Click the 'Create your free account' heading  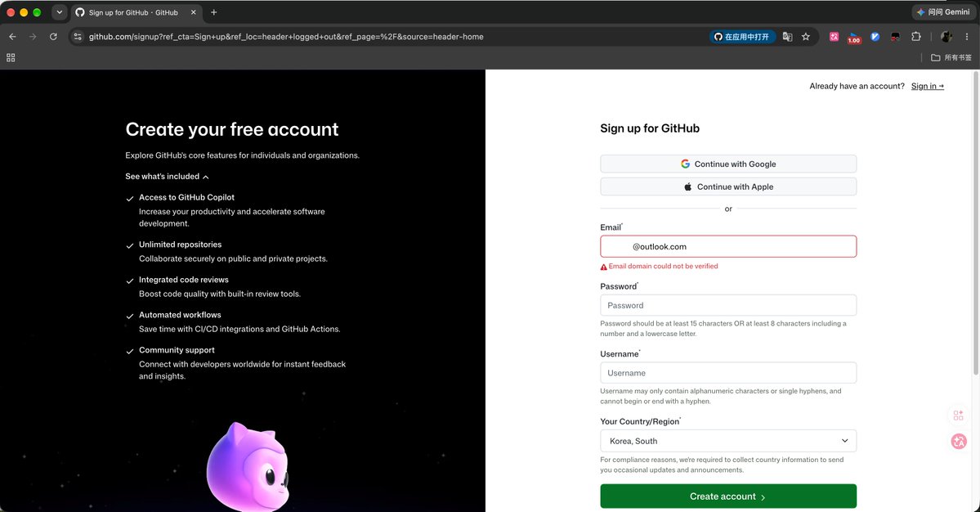232,129
